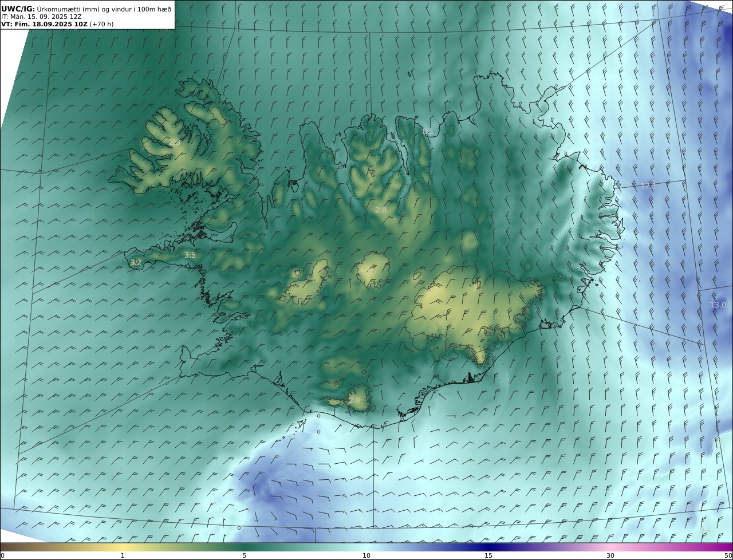Click the 3.2 value label at the peninsula's western tip
The height and width of the screenshot is (560, 733).
136,262
